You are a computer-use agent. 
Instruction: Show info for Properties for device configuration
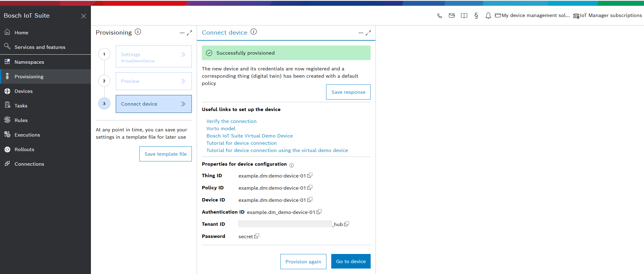tap(292, 165)
